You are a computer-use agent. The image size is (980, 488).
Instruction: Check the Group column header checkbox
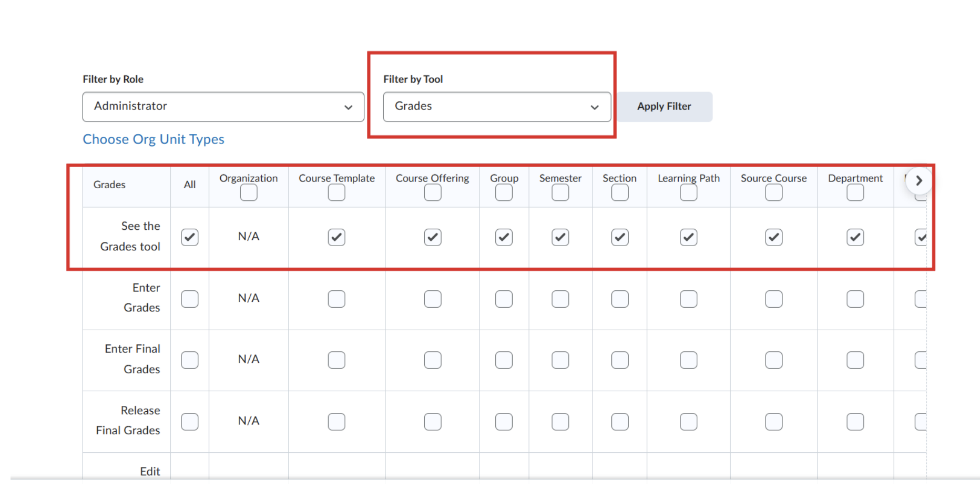(504, 193)
